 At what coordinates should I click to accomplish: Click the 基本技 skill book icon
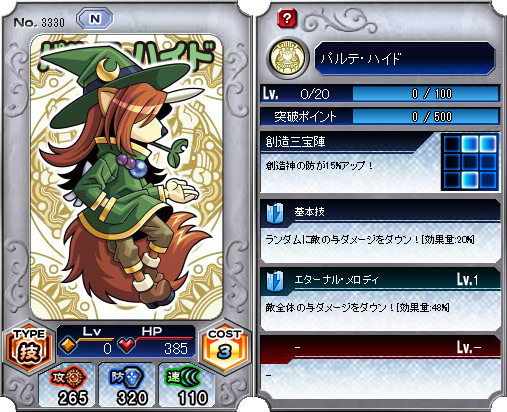[275, 213]
